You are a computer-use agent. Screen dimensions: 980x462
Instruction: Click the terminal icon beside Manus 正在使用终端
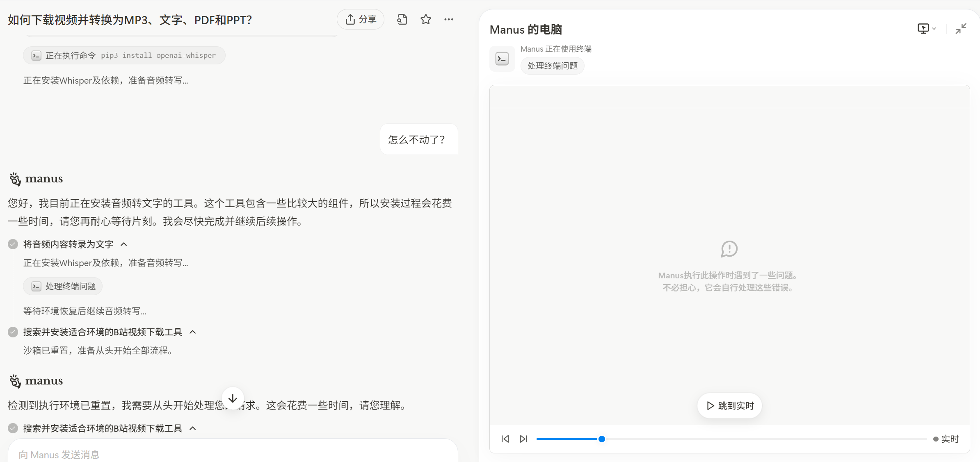(x=502, y=59)
